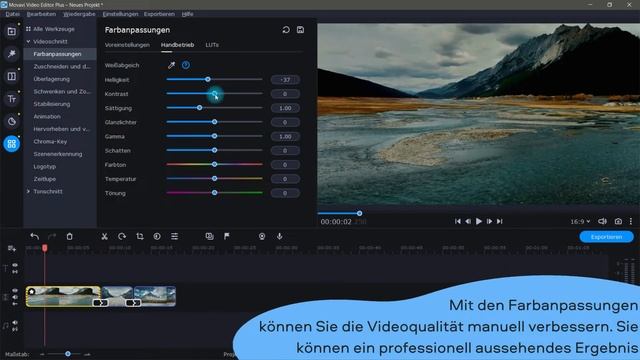Viewport: 640px width, 360px height.
Task: Click the transition wizard icon
Action: point(209,236)
